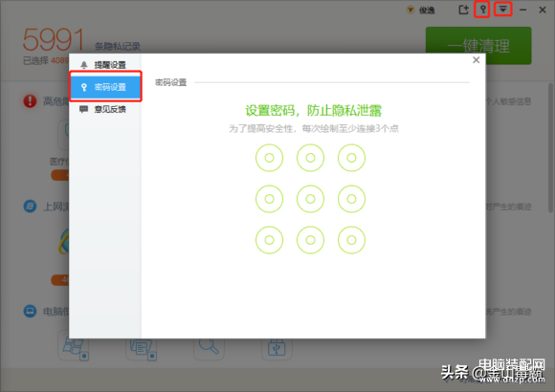Screen dimensions: 555x392
Task: Click the key icon in title bar
Action: [x=482, y=10]
